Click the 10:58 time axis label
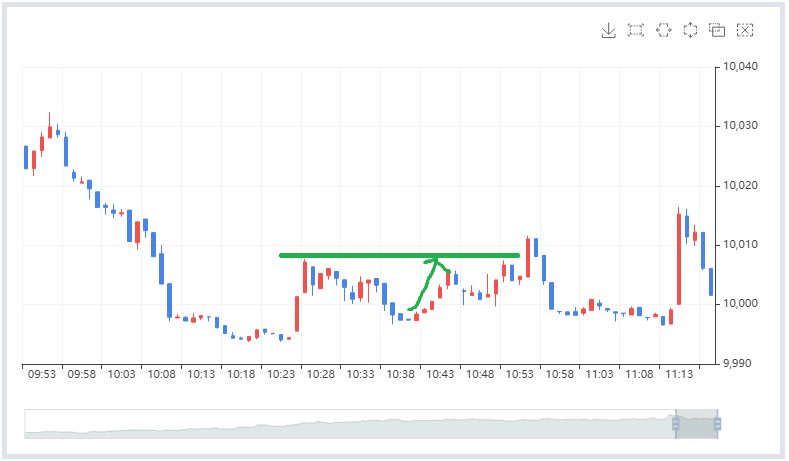The width and height of the screenshot is (789, 461). (x=560, y=374)
